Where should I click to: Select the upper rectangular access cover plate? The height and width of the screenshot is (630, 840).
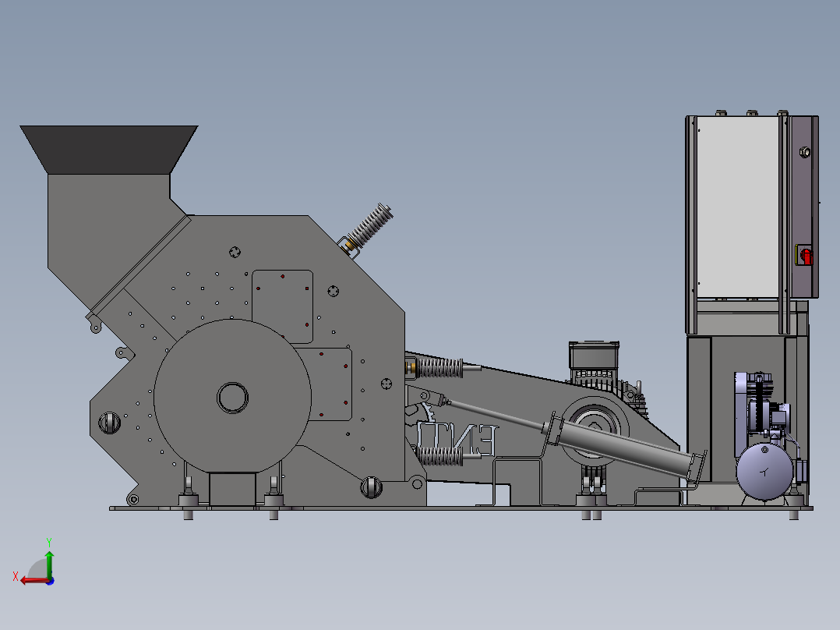point(282,306)
